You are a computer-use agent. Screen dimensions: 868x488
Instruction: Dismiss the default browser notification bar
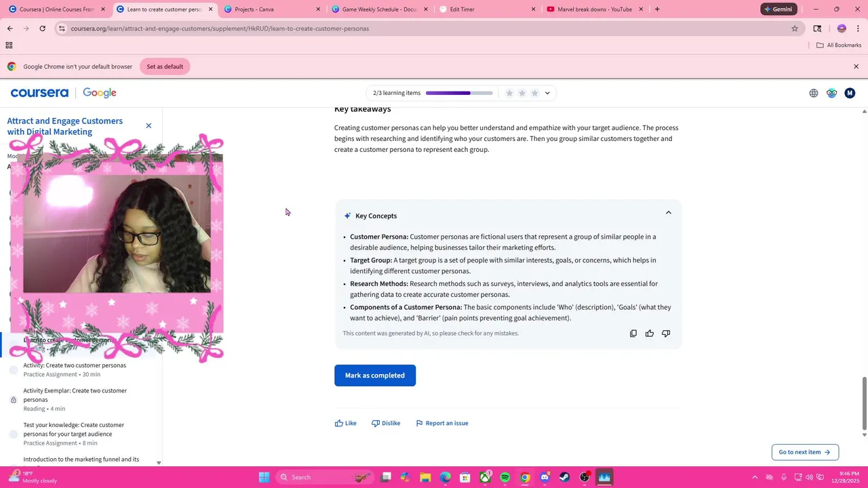click(856, 66)
